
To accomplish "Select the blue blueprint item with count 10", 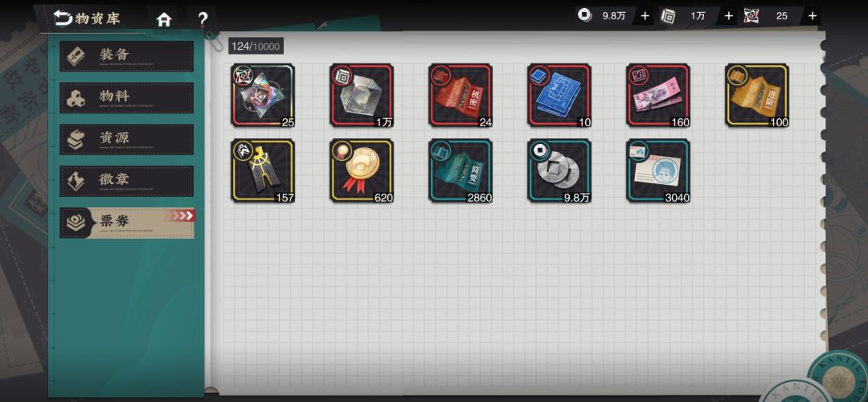I will pyautogui.click(x=559, y=95).
